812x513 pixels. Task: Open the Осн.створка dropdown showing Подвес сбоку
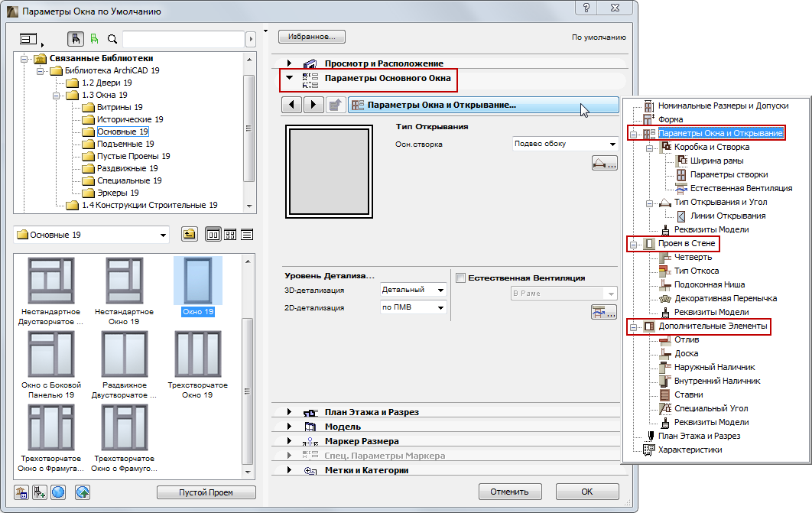tap(564, 144)
